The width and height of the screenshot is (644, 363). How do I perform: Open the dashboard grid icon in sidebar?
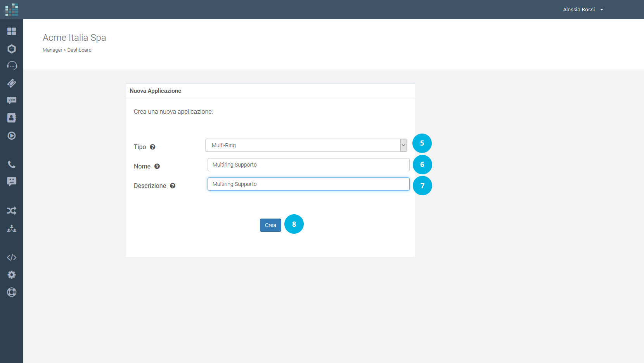(x=12, y=31)
